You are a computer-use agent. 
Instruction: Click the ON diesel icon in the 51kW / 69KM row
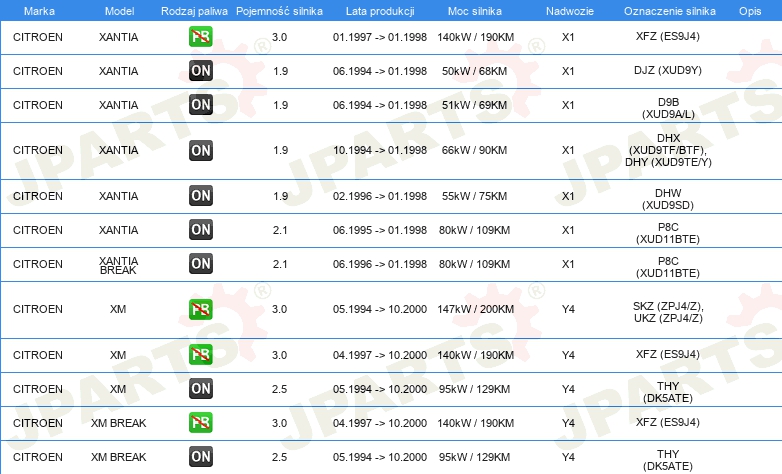click(200, 104)
